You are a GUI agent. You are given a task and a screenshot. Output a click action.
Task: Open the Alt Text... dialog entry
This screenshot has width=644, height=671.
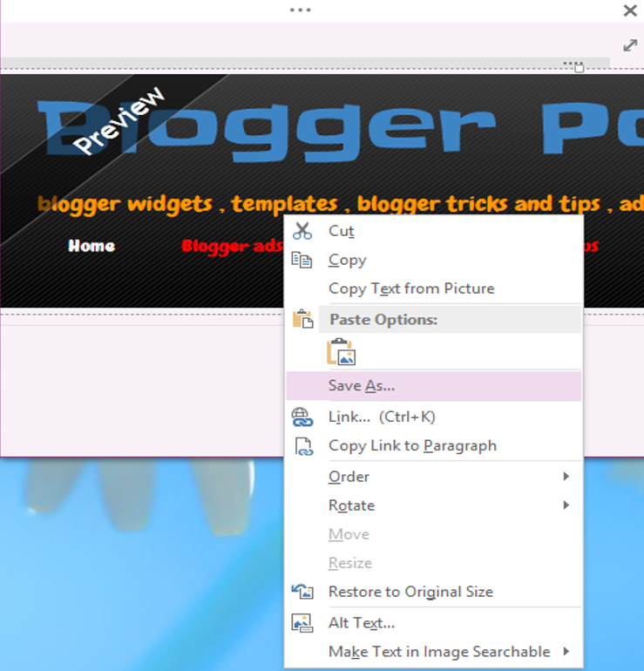[434, 623]
